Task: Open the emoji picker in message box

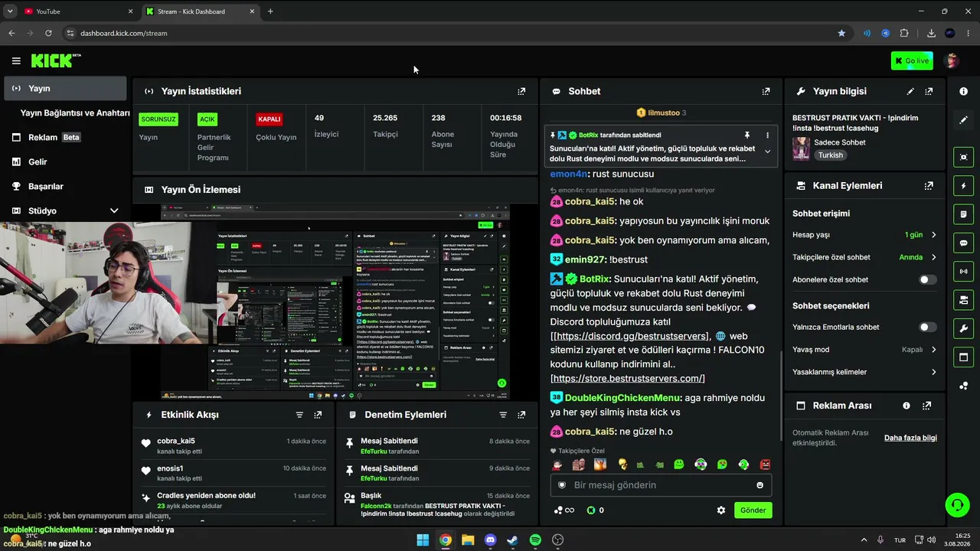Action: click(x=759, y=485)
